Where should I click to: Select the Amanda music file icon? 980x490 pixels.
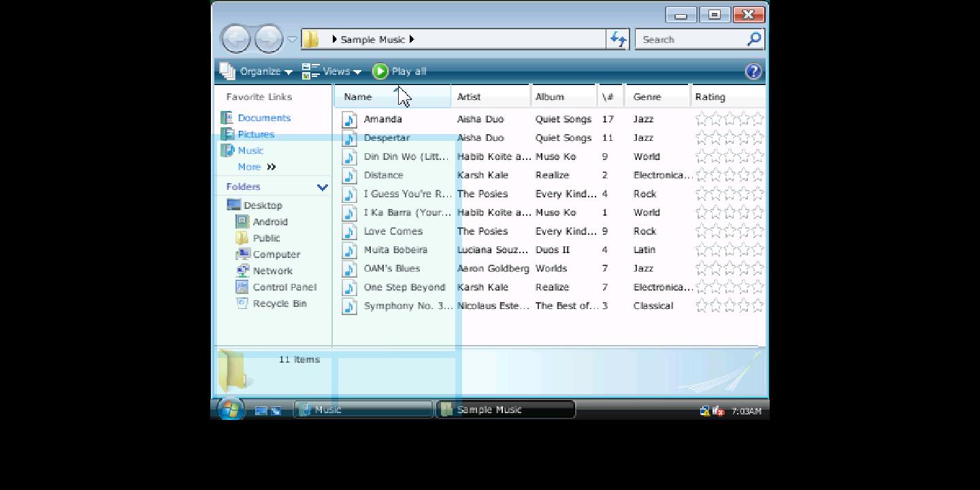(x=349, y=120)
